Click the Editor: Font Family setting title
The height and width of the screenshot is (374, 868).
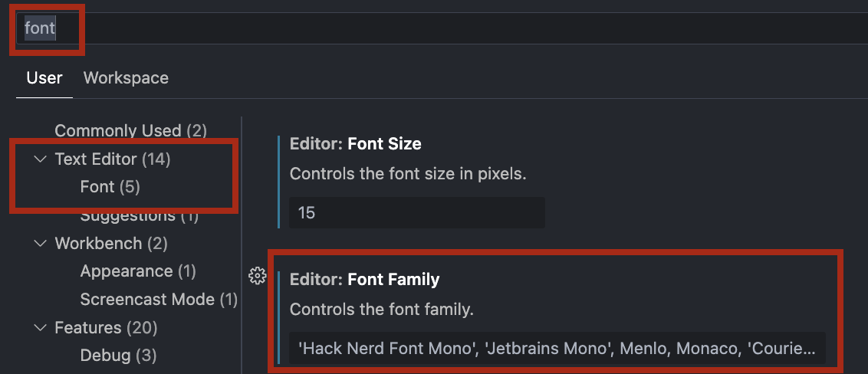[x=365, y=280]
